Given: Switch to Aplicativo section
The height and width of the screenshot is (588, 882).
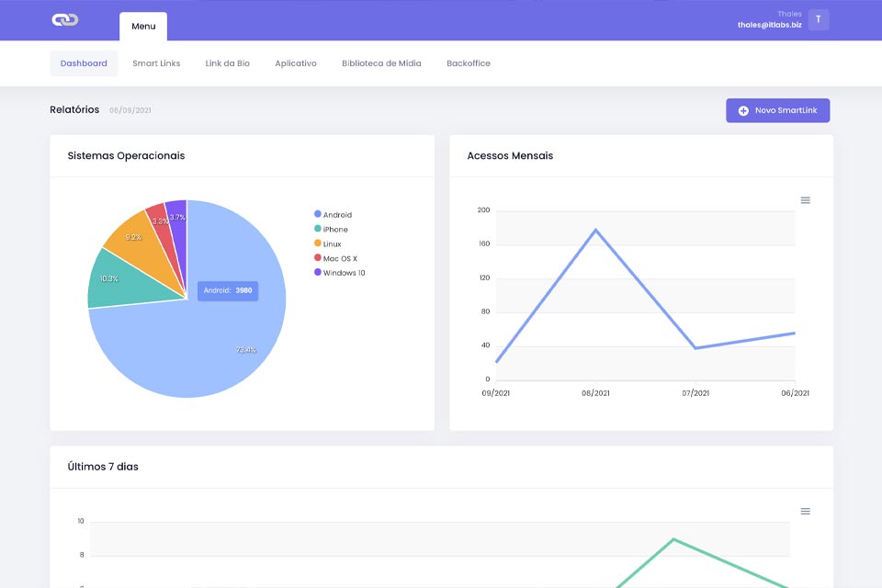Looking at the screenshot, I should pos(296,63).
